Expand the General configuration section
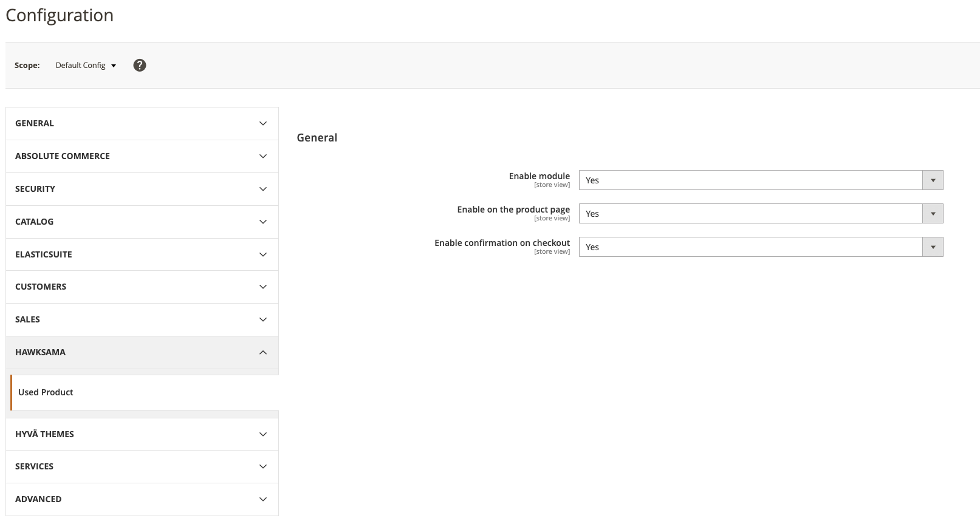980x521 pixels. 35,123
